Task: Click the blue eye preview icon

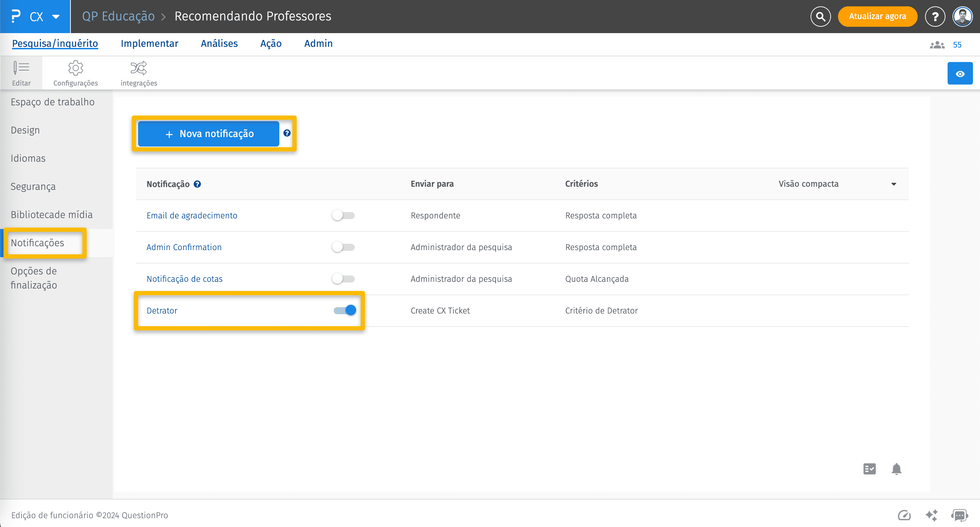Action: click(960, 73)
